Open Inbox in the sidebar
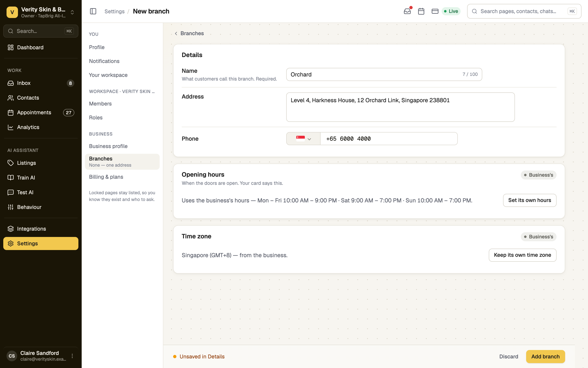The height and width of the screenshot is (368, 588). click(41, 83)
